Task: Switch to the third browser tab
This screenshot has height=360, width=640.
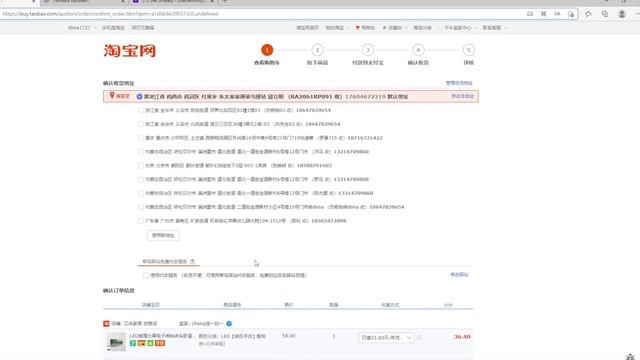Action: [x=173, y=2]
